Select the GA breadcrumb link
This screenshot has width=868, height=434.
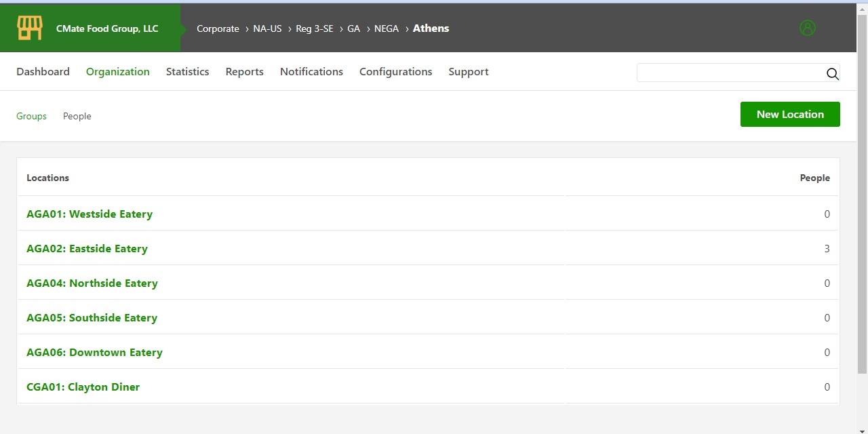[x=353, y=28]
